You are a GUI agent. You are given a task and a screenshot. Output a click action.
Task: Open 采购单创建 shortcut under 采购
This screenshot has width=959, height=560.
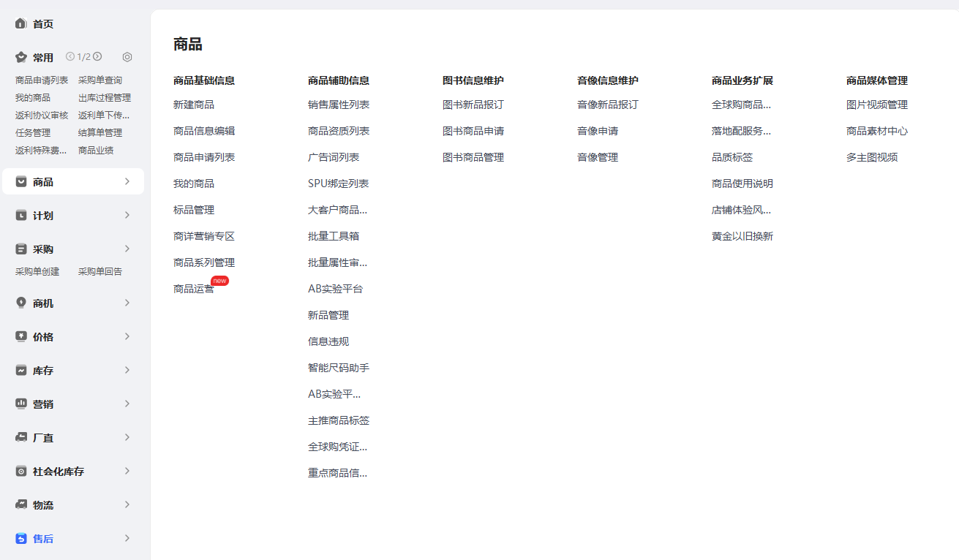37,271
